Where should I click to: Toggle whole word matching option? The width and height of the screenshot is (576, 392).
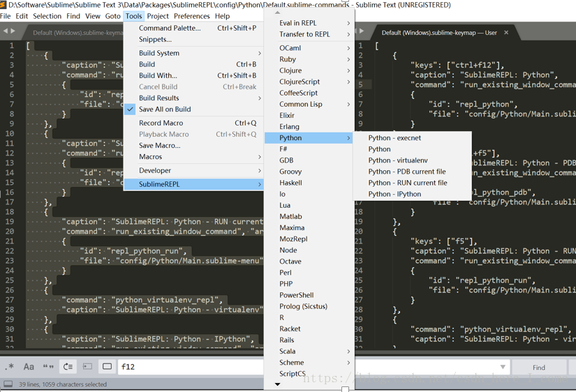point(48,366)
